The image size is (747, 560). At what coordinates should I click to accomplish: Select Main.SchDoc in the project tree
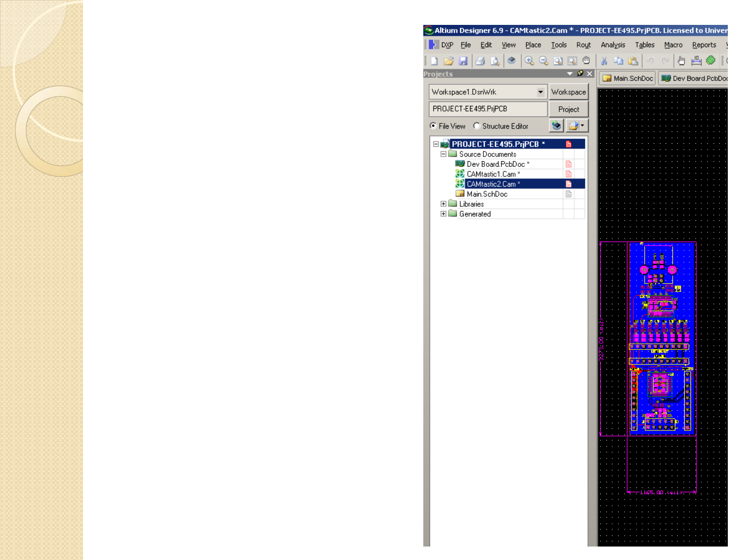[x=487, y=194]
